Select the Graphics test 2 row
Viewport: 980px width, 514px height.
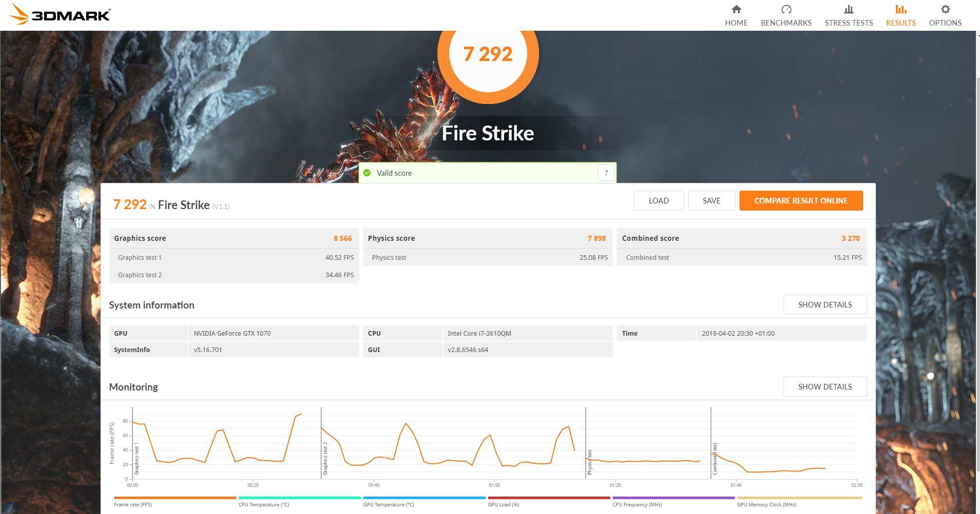tap(234, 275)
